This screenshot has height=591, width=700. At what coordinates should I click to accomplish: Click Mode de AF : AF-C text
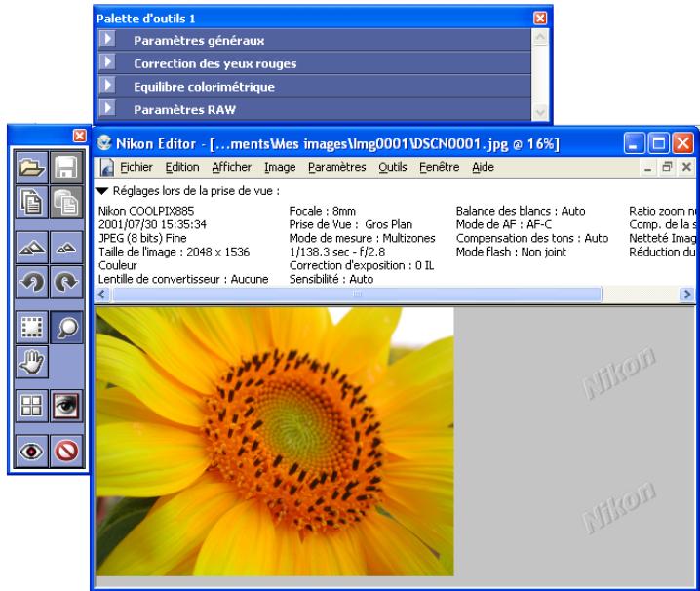[504, 224]
